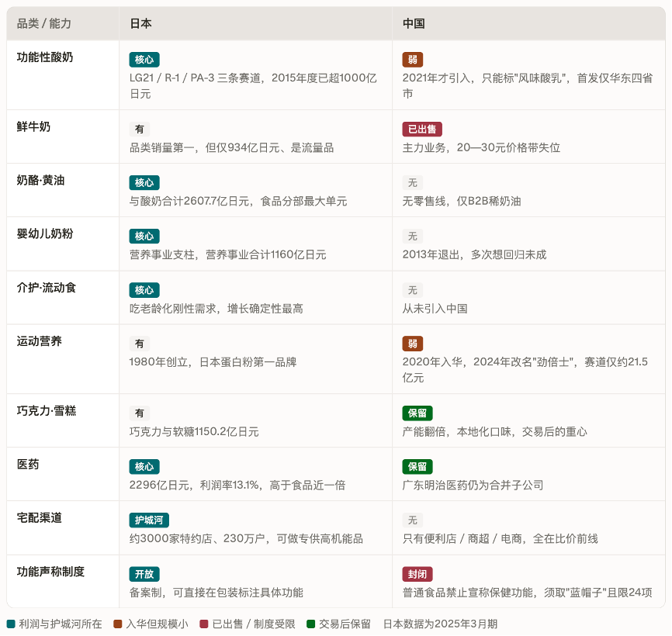Click text 2020年入华，2024年改名"劲倍士"
672x636 pixels.
488,362
